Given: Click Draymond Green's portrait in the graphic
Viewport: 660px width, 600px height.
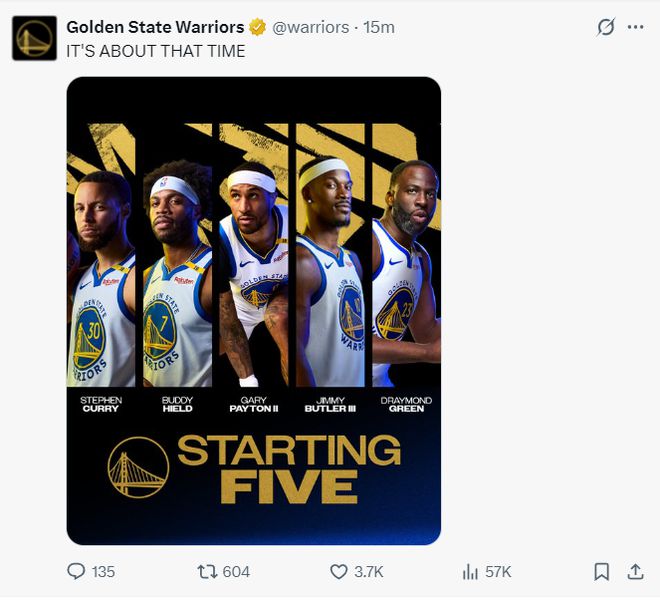Looking at the screenshot, I should coord(407,270).
